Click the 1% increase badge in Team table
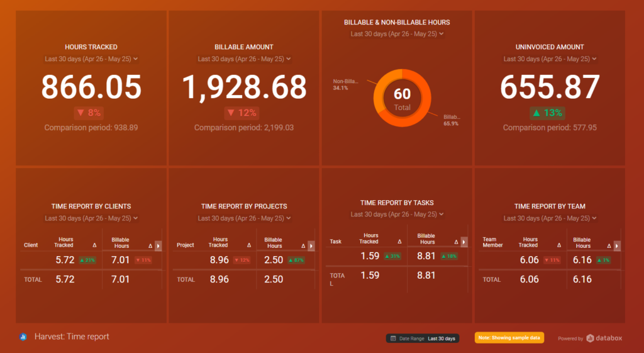The height and width of the screenshot is (353, 644). pos(603,260)
